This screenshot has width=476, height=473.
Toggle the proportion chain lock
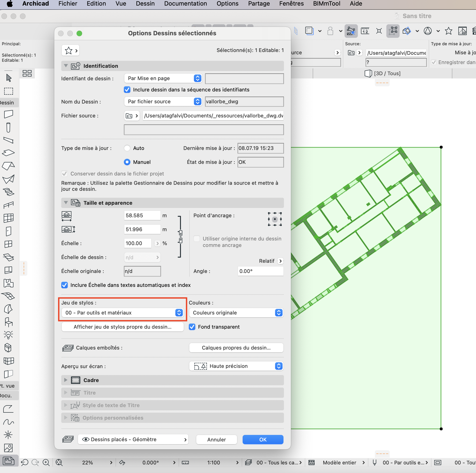point(181,237)
